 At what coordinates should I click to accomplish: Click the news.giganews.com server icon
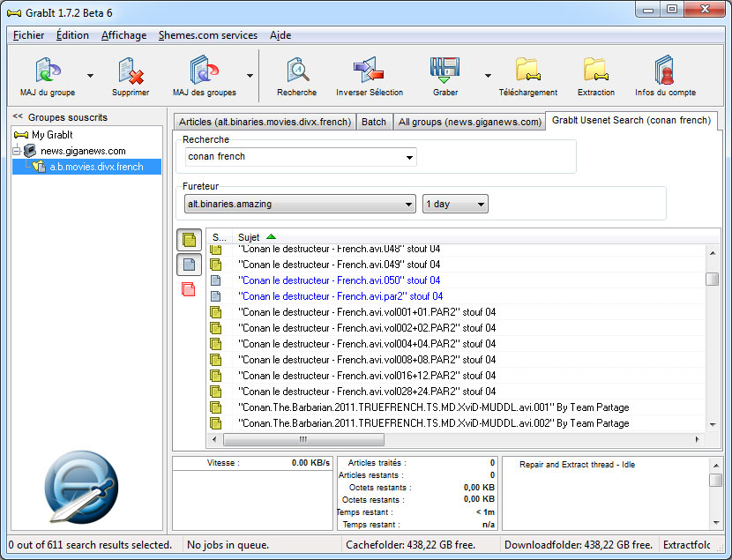pos(30,151)
